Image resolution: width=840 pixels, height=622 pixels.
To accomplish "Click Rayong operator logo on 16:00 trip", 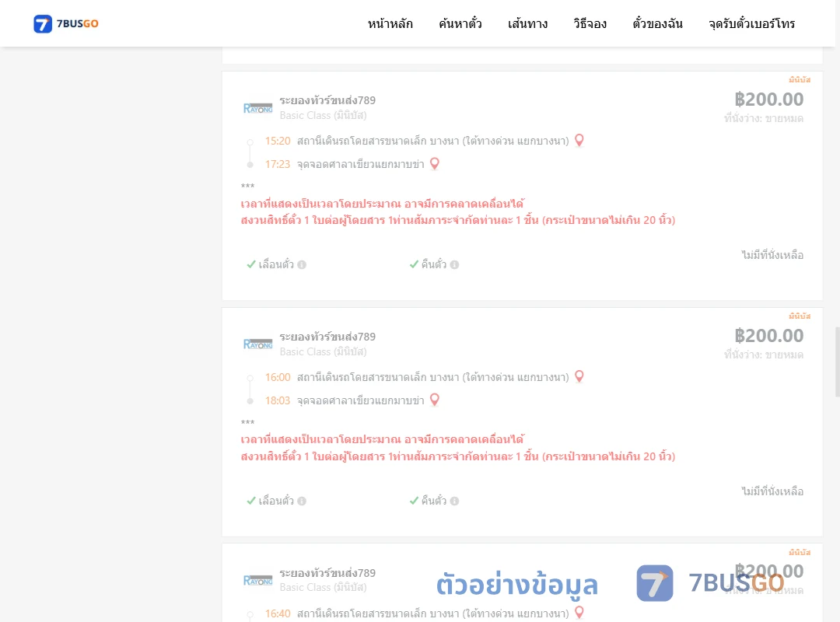I will coord(257,344).
